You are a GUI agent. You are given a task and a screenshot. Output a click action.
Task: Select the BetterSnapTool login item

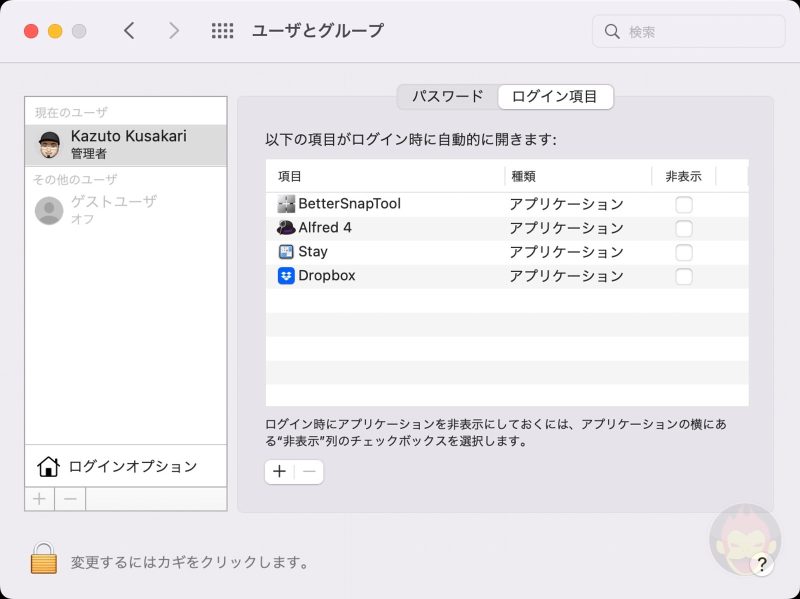[349, 204]
